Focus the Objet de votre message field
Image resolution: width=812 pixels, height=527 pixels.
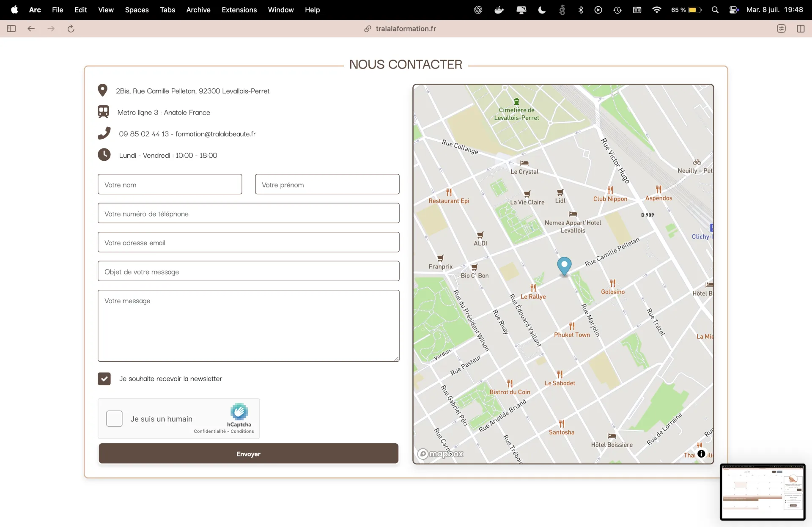pos(248,271)
